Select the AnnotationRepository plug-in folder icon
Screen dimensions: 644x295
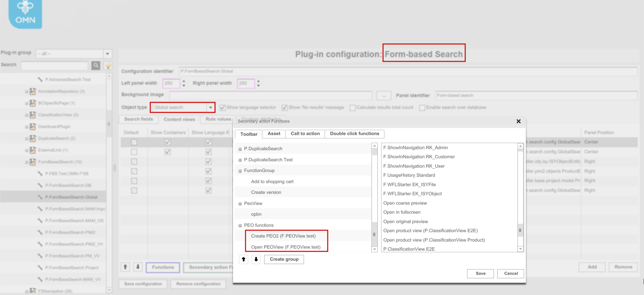click(33, 91)
